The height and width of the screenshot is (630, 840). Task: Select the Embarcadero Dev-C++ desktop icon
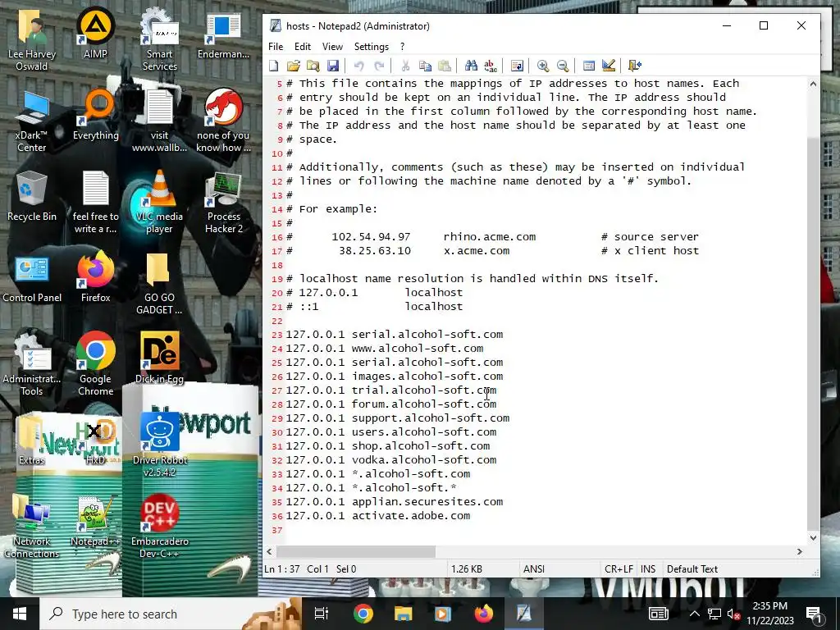coord(159,527)
